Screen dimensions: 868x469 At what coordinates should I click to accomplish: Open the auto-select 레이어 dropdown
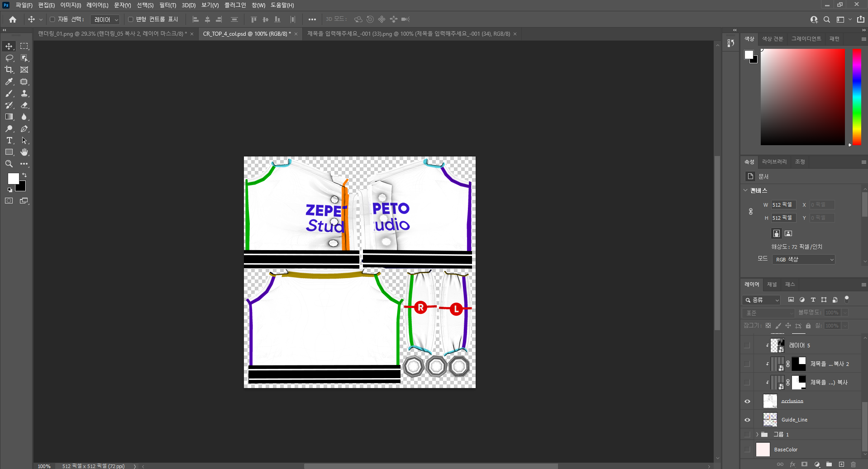coord(105,19)
